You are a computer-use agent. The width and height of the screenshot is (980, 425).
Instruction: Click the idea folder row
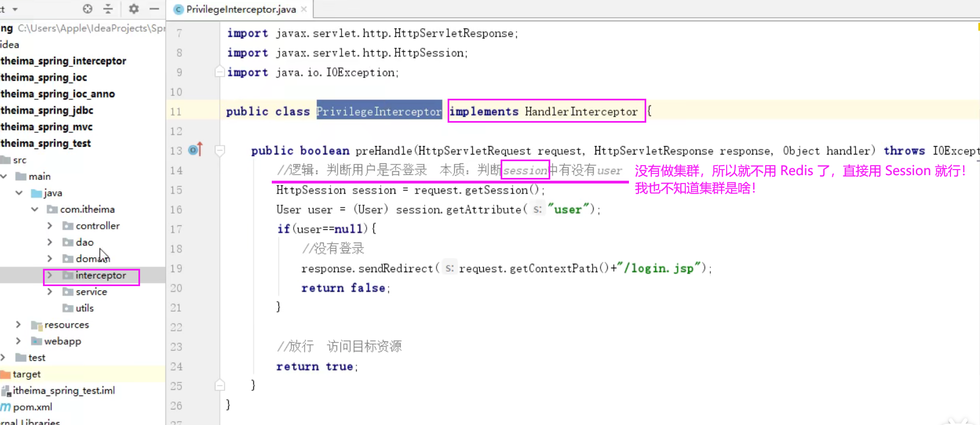pyautogui.click(x=9, y=45)
